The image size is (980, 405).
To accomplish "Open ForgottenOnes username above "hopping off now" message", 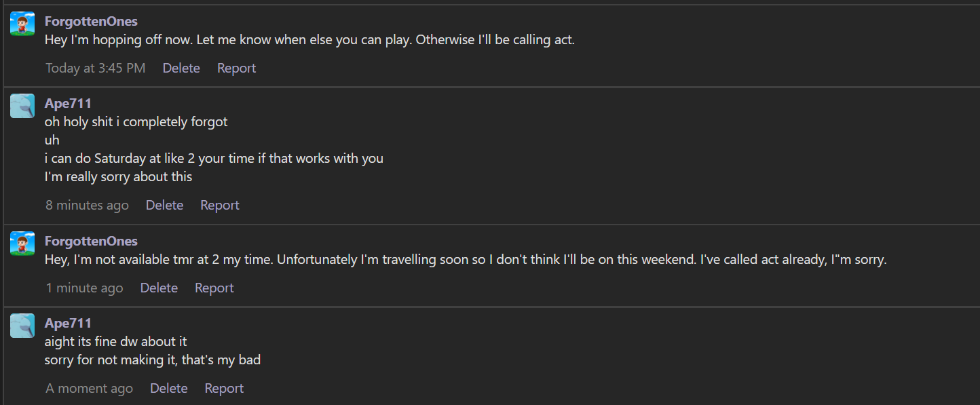I will click(91, 22).
